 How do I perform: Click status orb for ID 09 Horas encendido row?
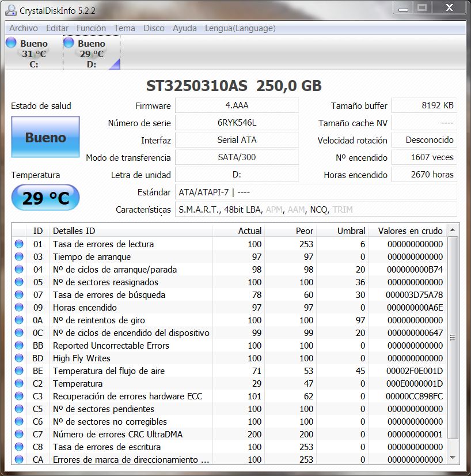(19, 307)
